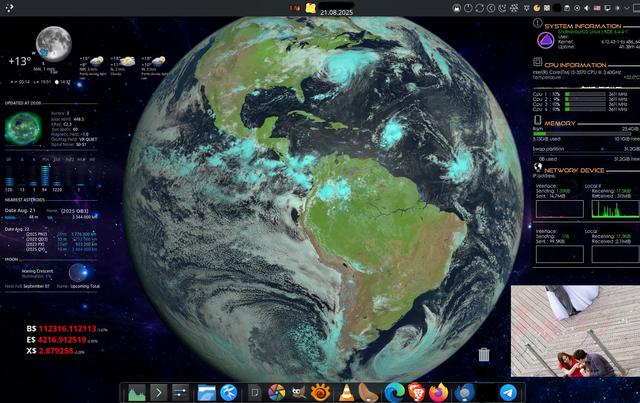Screen dimensions: 640x403
Task: Mute audio via the volume tray icon
Action: pos(587,8)
